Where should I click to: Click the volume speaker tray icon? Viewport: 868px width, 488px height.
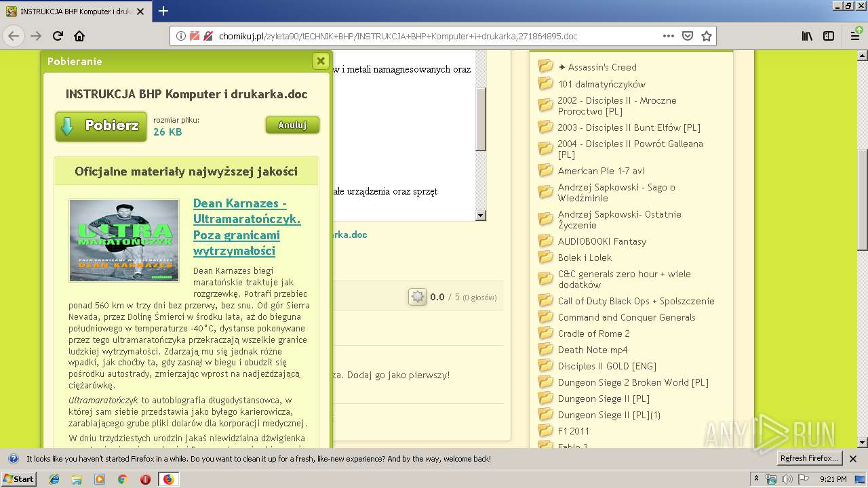coord(787,479)
